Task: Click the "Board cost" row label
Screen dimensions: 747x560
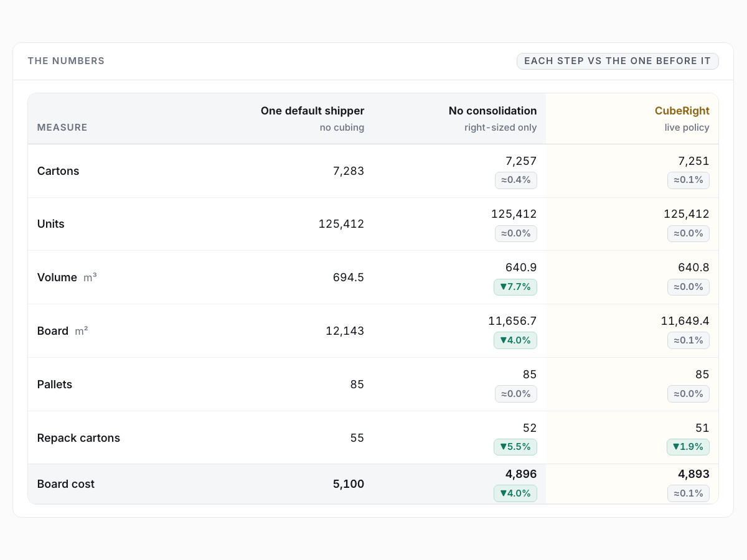Action: [65, 484]
